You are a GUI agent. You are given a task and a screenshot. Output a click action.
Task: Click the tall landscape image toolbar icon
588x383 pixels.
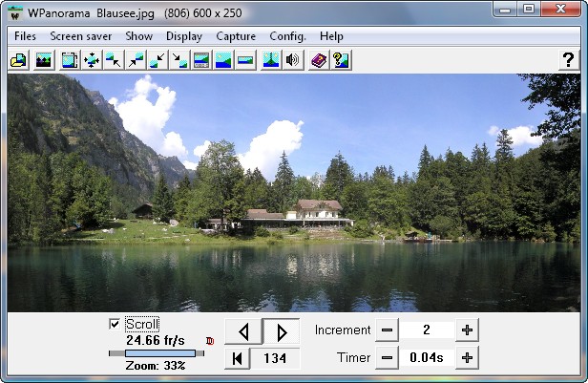pos(223,60)
